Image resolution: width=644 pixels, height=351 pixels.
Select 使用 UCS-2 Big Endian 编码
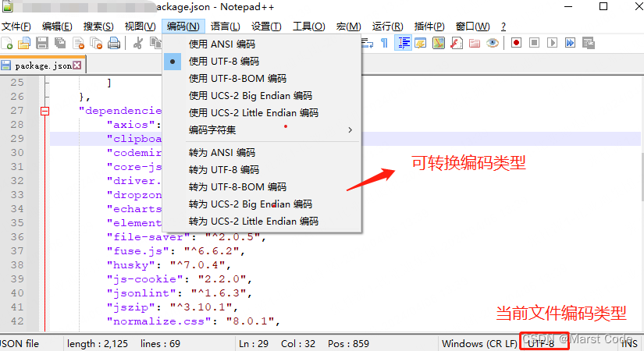pos(262,96)
